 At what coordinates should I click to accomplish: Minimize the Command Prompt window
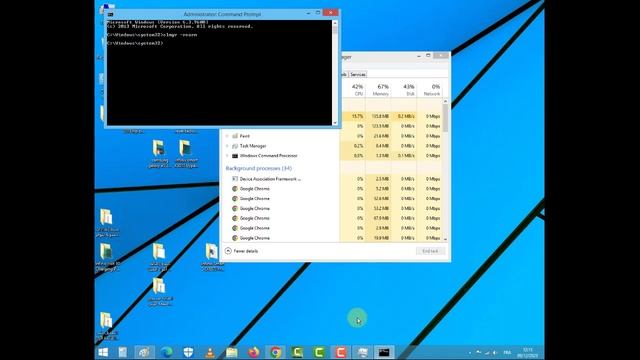coord(308,13)
